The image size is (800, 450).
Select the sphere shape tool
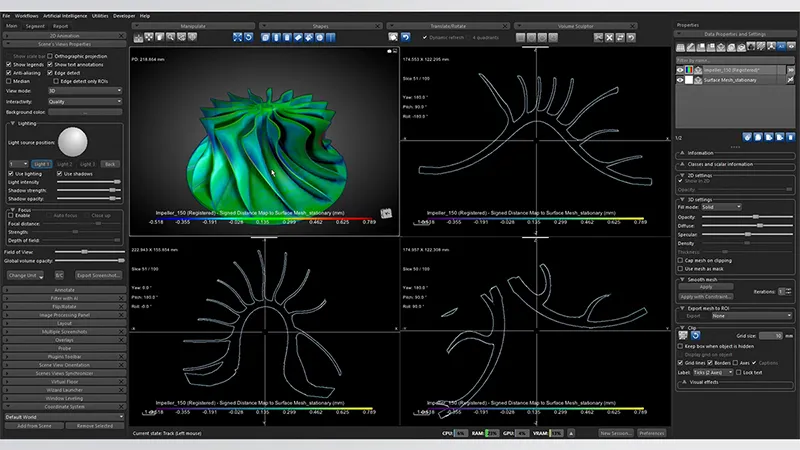pyautogui.click(x=319, y=37)
